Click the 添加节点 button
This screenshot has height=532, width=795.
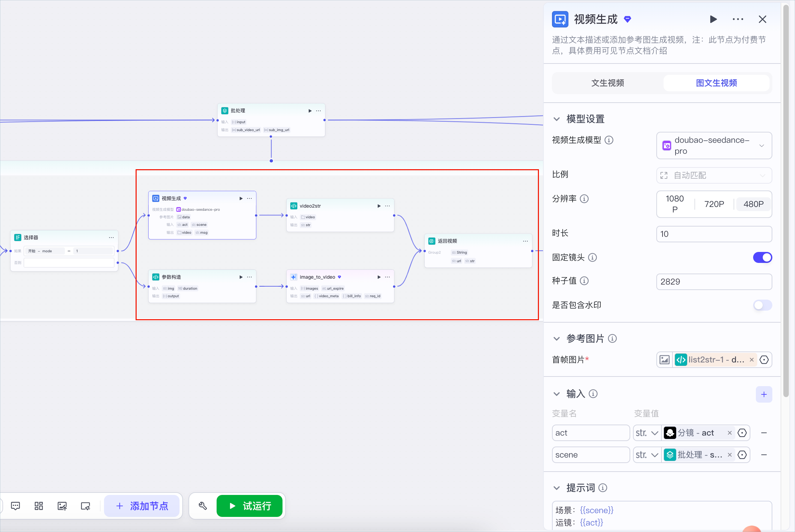(x=142, y=506)
